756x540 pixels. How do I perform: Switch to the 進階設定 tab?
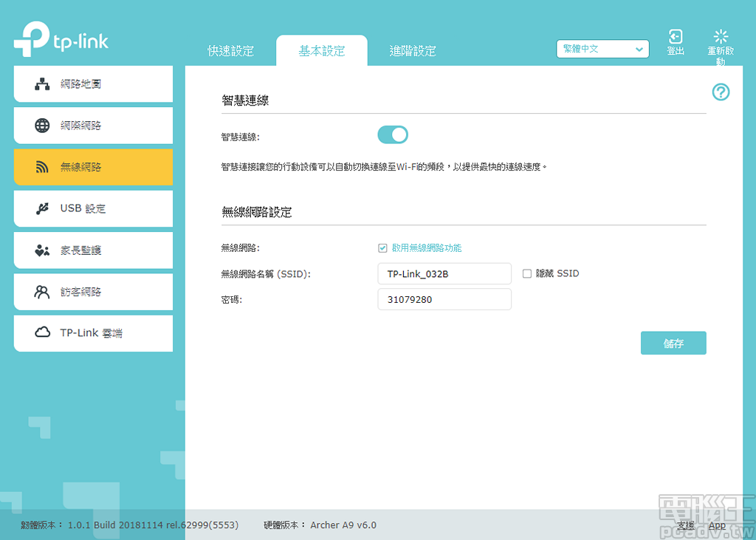413,51
